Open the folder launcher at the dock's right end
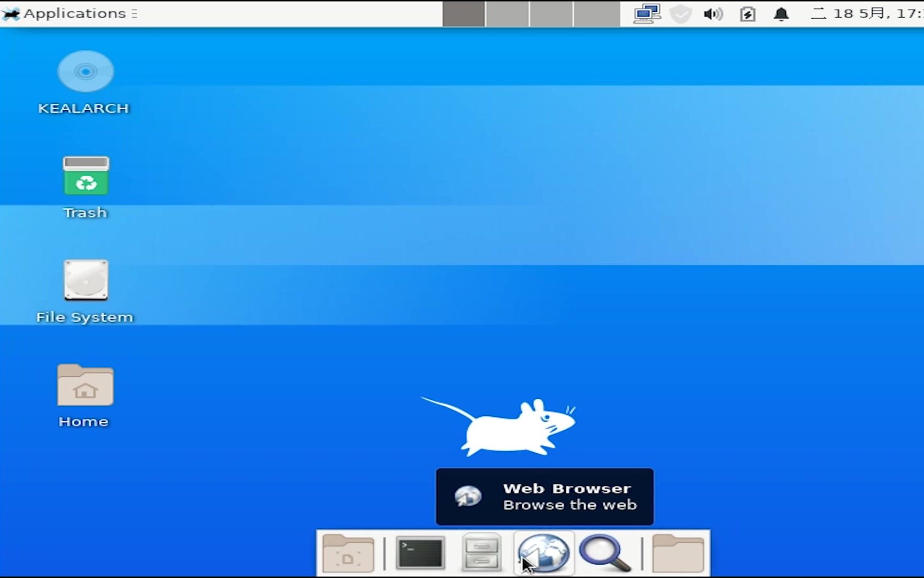 click(x=677, y=553)
